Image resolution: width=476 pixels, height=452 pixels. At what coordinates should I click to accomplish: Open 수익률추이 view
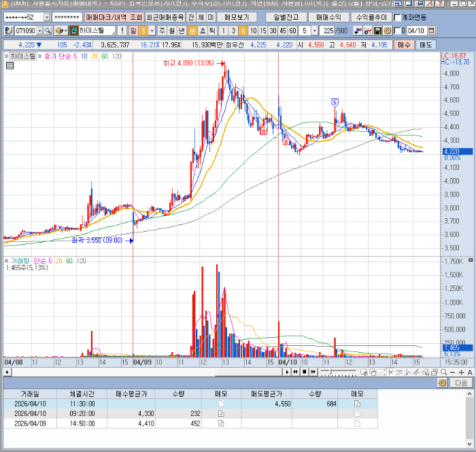(371, 17)
